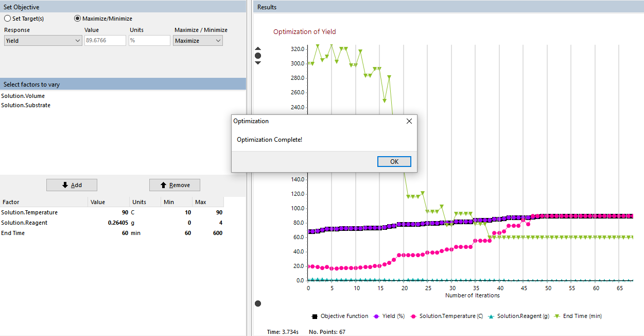The width and height of the screenshot is (644, 336).
Task: Click the round dot at the chart's bottom-left
Action: click(x=258, y=304)
